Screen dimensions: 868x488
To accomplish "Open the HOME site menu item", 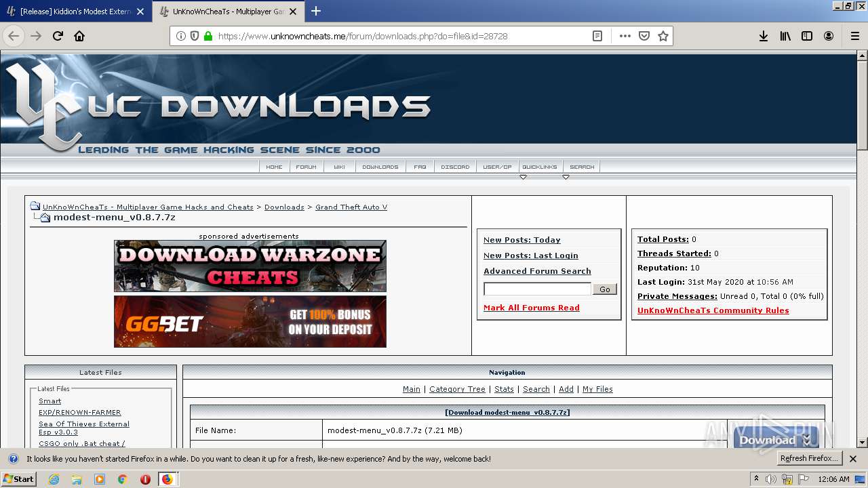I will pos(274,167).
